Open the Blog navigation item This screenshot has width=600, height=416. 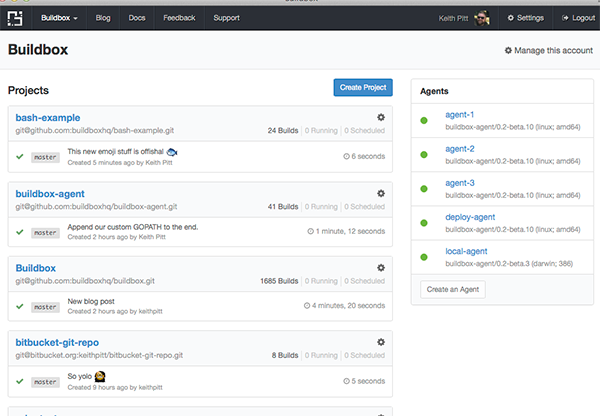[x=103, y=18]
